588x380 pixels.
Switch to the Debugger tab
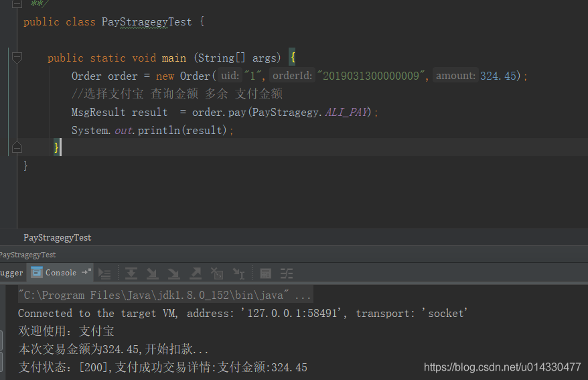(11, 273)
